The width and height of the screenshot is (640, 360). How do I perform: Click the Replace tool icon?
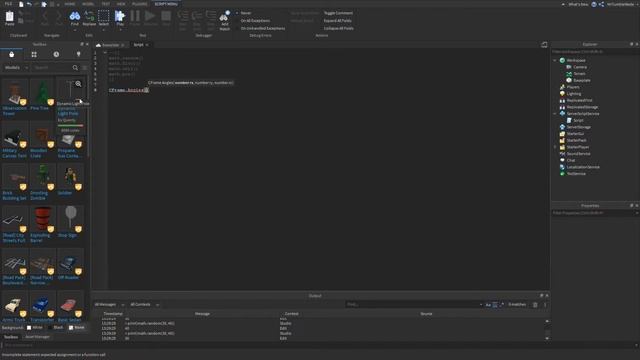[x=89, y=16]
